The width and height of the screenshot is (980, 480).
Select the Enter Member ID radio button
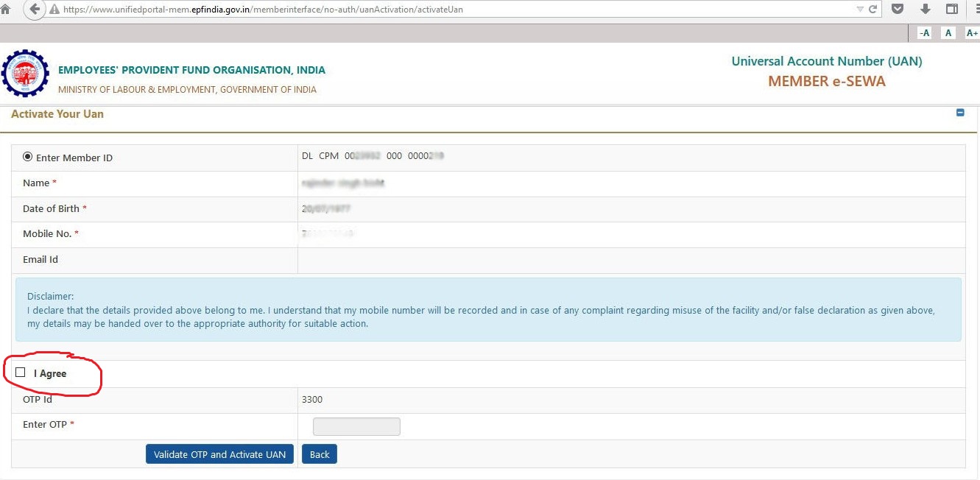(x=28, y=157)
